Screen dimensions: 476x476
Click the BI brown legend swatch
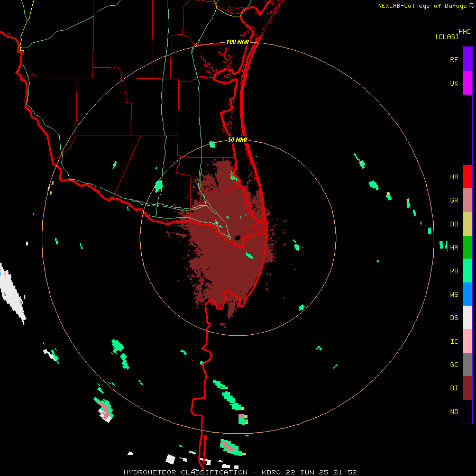coord(467,388)
